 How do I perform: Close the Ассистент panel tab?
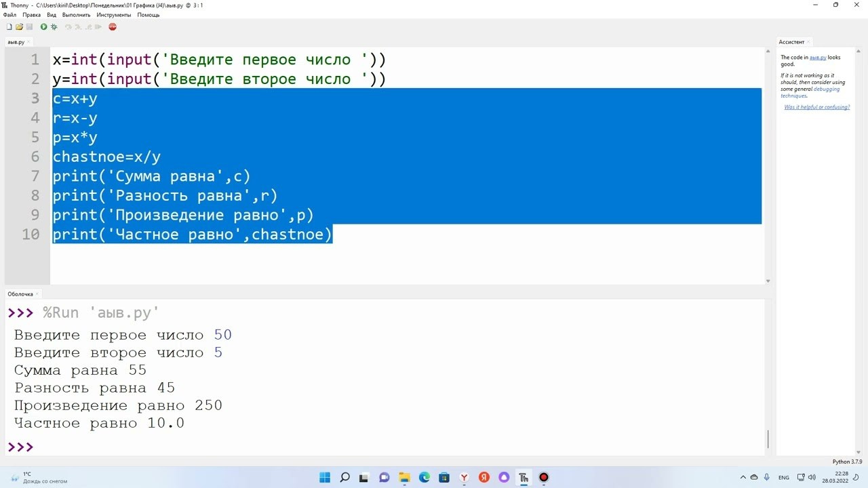(x=808, y=42)
